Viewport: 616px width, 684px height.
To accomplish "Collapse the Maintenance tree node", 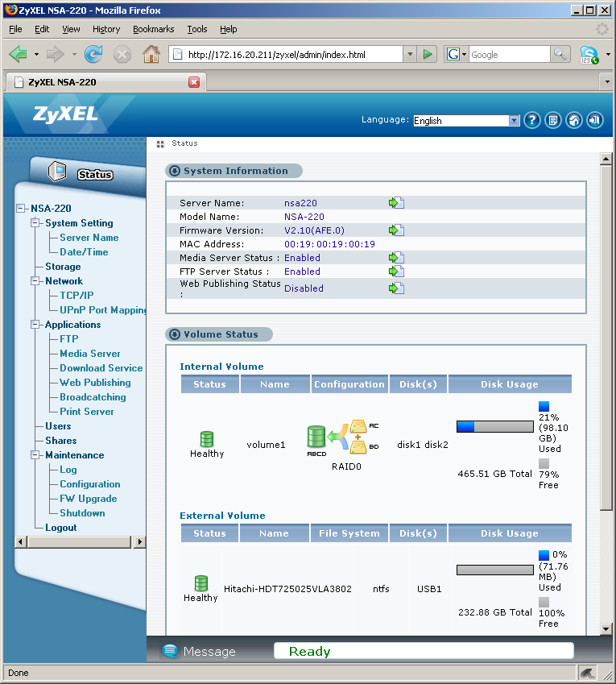I will pyautogui.click(x=35, y=455).
